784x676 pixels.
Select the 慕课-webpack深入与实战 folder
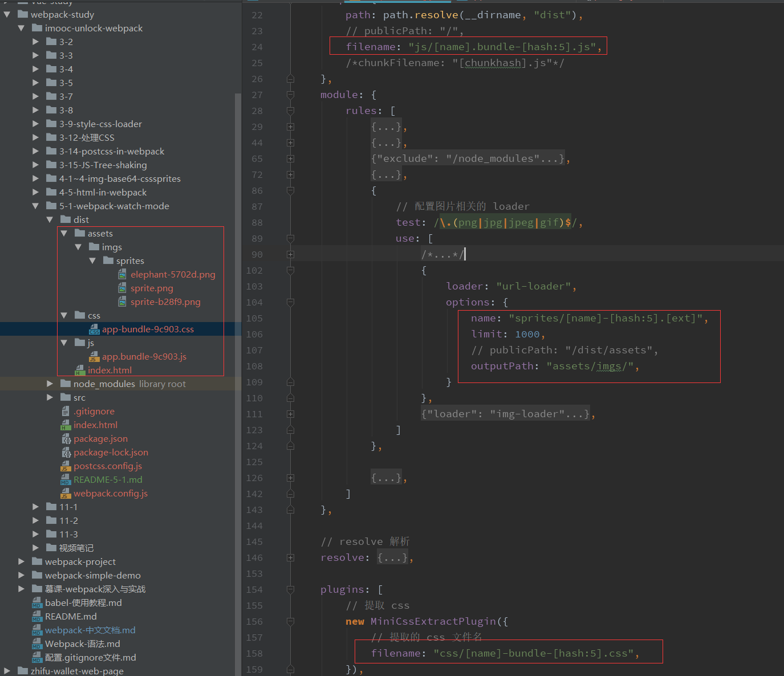click(x=95, y=589)
